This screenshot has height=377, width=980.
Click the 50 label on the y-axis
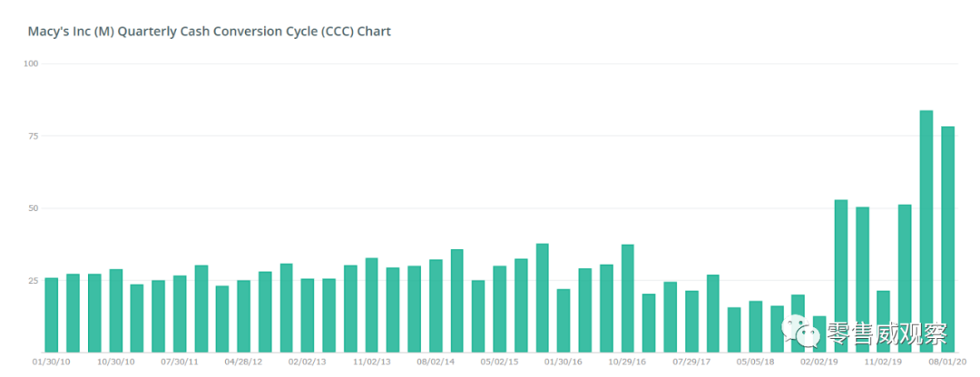pos(33,208)
